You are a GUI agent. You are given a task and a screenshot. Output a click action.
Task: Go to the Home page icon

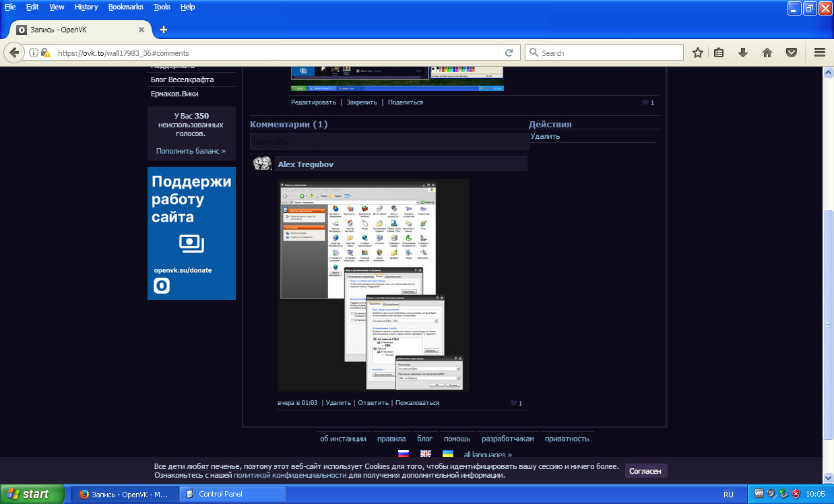pyautogui.click(x=767, y=53)
